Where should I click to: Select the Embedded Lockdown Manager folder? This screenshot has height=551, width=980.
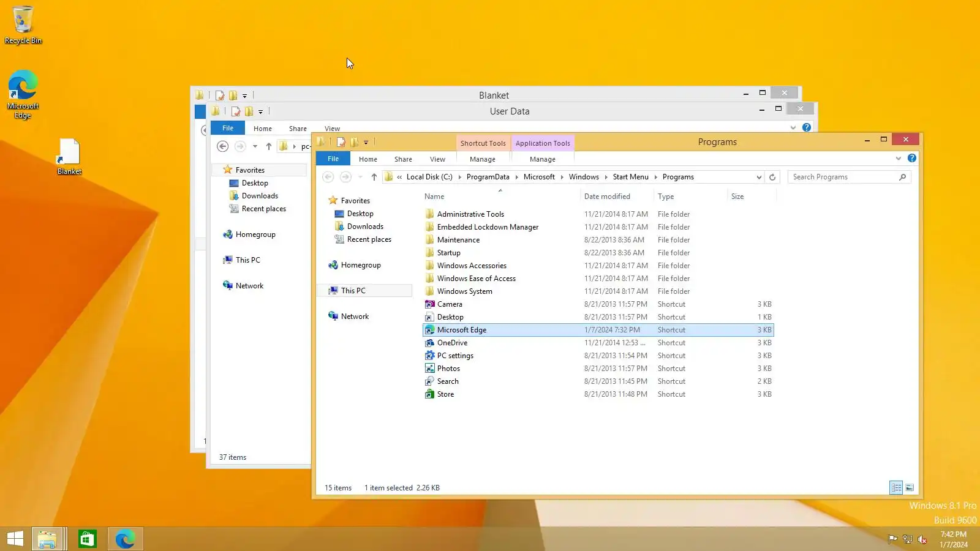(x=488, y=227)
